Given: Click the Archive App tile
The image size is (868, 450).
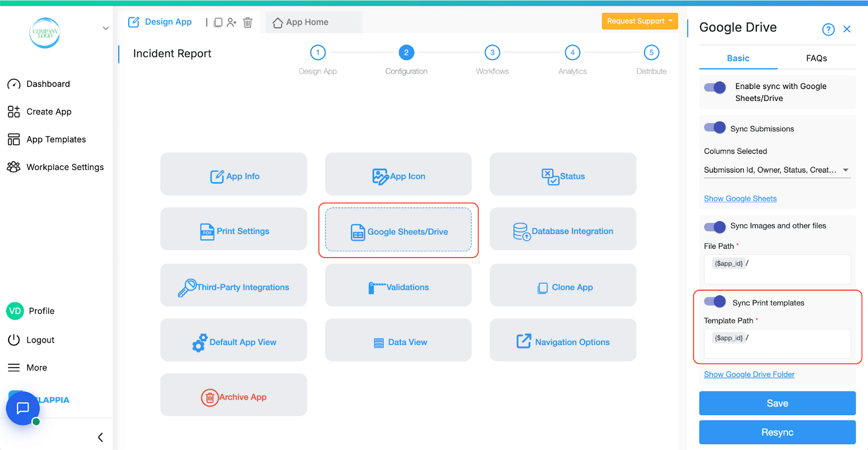Looking at the screenshot, I should (x=234, y=395).
